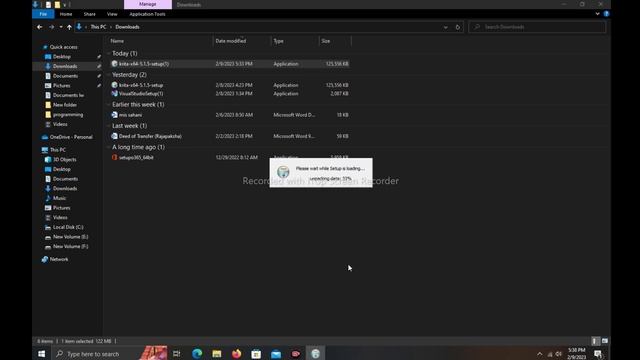Image resolution: width=640 pixels, height=360 pixels.
Task: Open the File menu
Action: pyautogui.click(x=43, y=14)
